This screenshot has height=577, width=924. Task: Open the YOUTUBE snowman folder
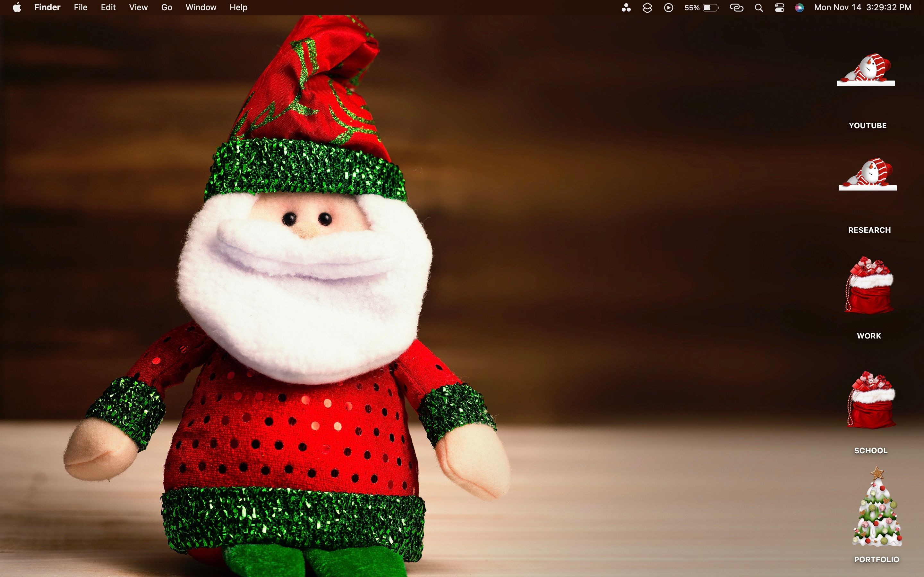point(866,71)
